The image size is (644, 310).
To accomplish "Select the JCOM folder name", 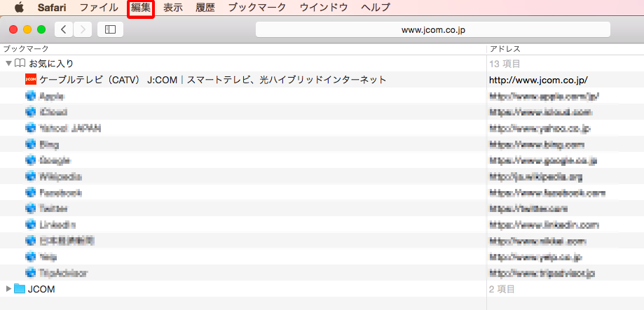I will (41, 289).
